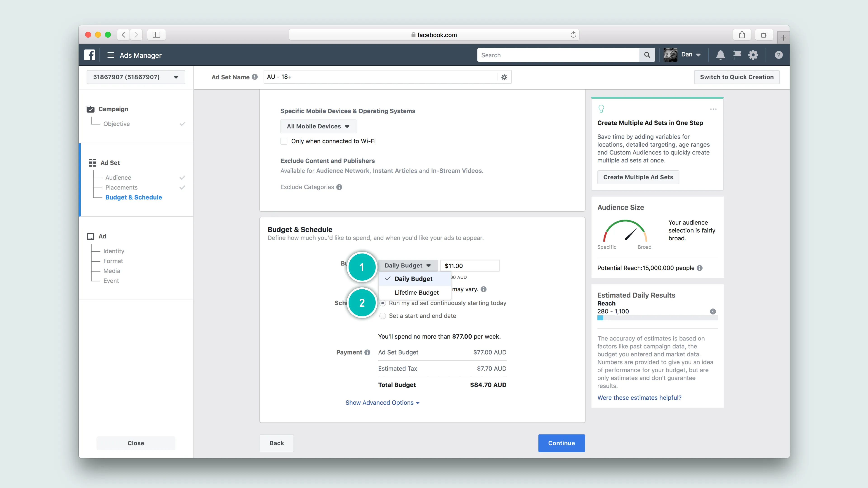Select Daily Budget menu option
Viewport: 868px width, 488px height.
coord(413,279)
